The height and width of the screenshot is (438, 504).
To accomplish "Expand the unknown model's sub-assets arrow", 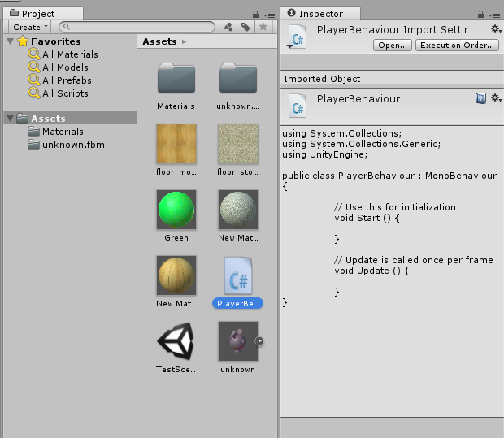I will coord(259,341).
